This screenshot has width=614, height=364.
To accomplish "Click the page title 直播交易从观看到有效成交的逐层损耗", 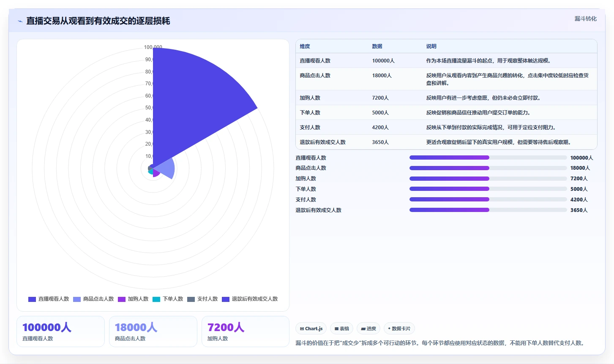I will coord(98,21).
